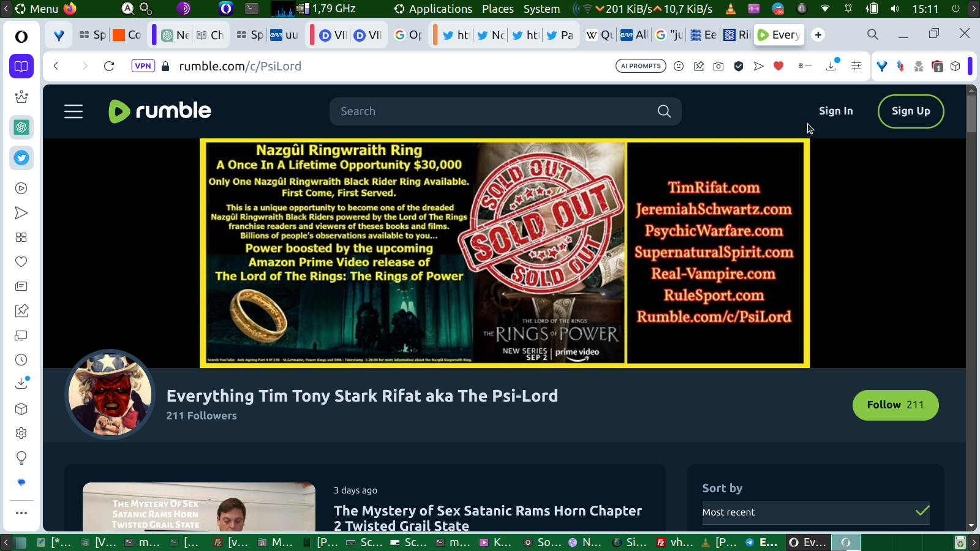Open the System menu in top panel
Screen dimensions: 980x551
point(541,9)
